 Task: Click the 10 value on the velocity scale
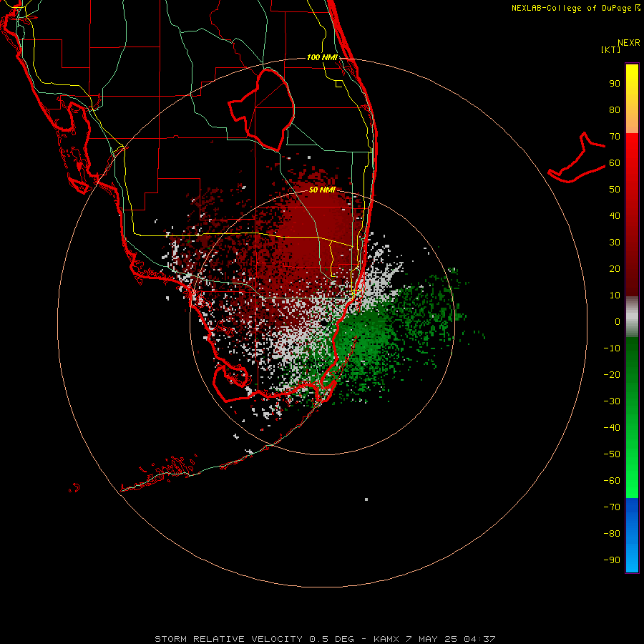pos(615,296)
